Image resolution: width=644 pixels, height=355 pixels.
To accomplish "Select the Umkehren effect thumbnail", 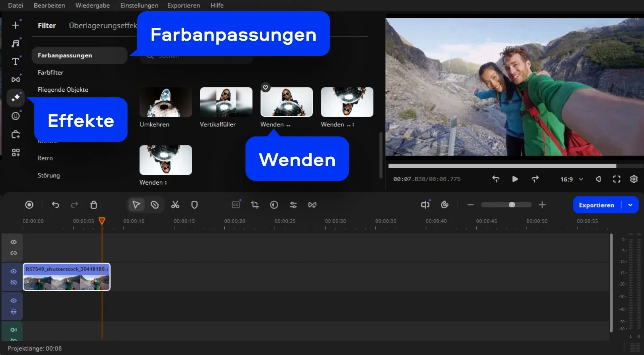I will pos(166,102).
